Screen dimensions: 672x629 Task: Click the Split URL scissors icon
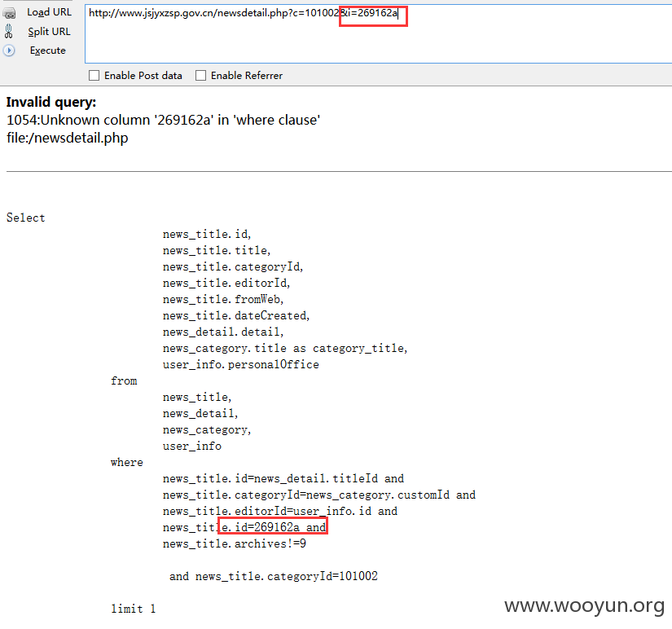(x=9, y=31)
